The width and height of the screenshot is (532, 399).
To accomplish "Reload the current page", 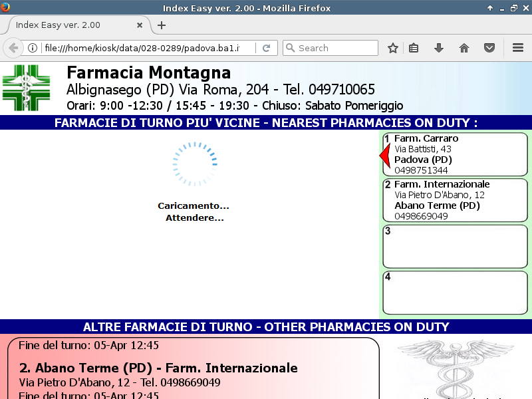I will coord(266,48).
